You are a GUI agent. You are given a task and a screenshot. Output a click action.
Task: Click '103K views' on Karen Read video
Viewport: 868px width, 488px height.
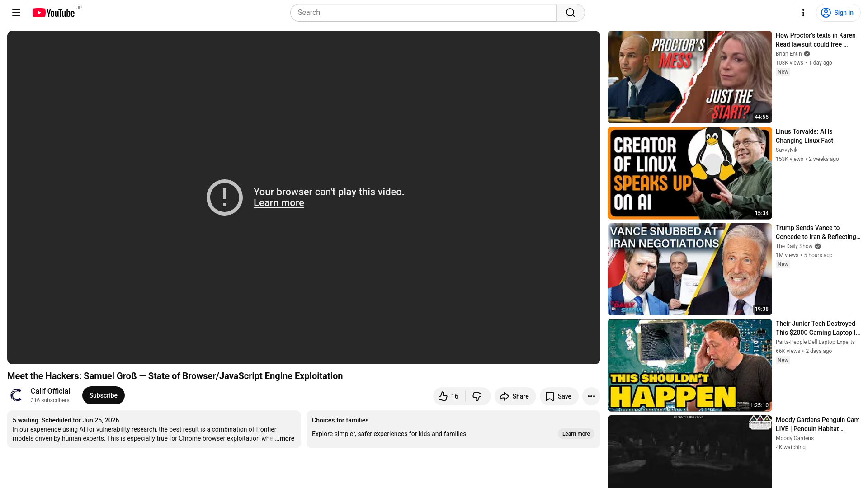[x=790, y=63]
